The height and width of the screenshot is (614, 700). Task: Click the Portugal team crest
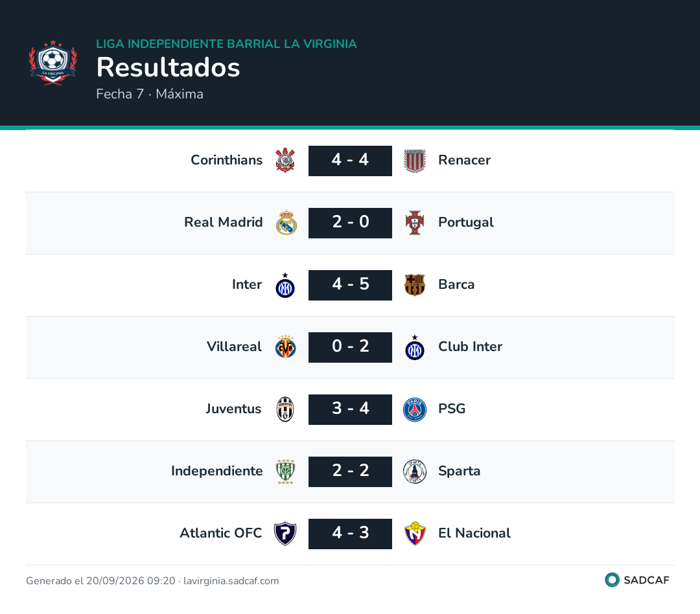coord(415,223)
